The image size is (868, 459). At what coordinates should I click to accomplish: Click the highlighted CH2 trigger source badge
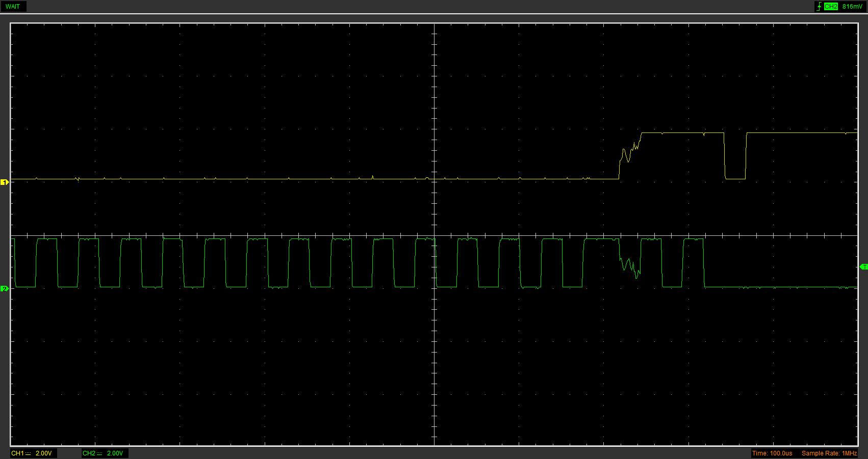pyautogui.click(x=831, y=7)
